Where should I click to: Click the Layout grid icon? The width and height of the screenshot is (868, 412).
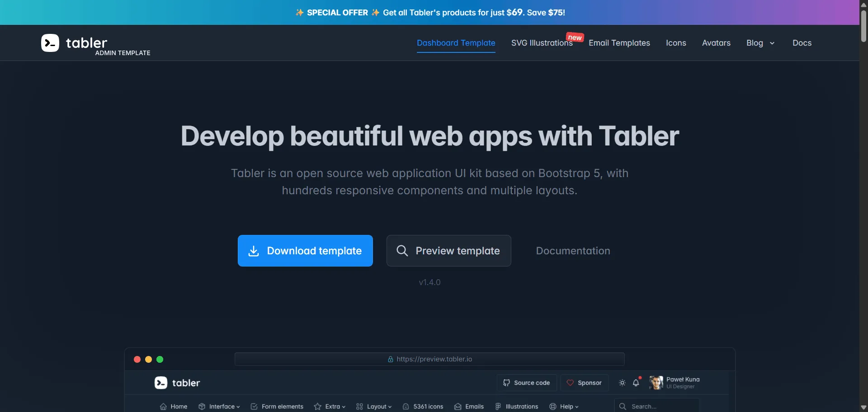360,407
